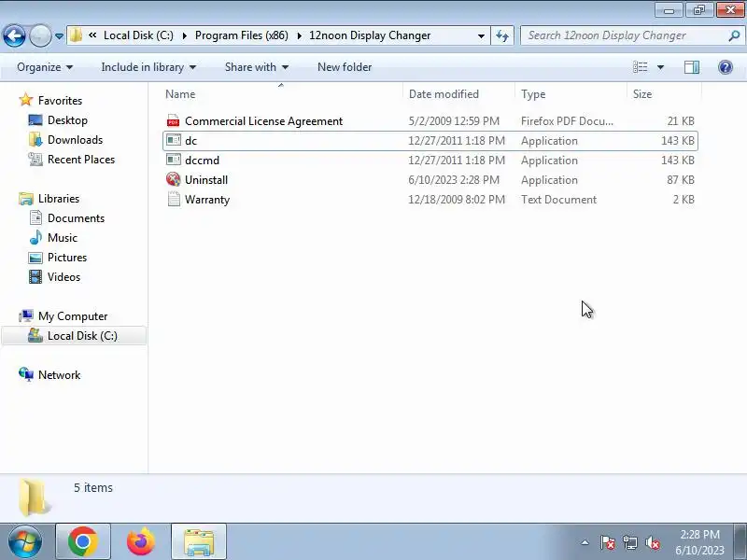Click the Show desktop strip on taskbar
This screenshot has height=560, width=747.
(740, 542)
